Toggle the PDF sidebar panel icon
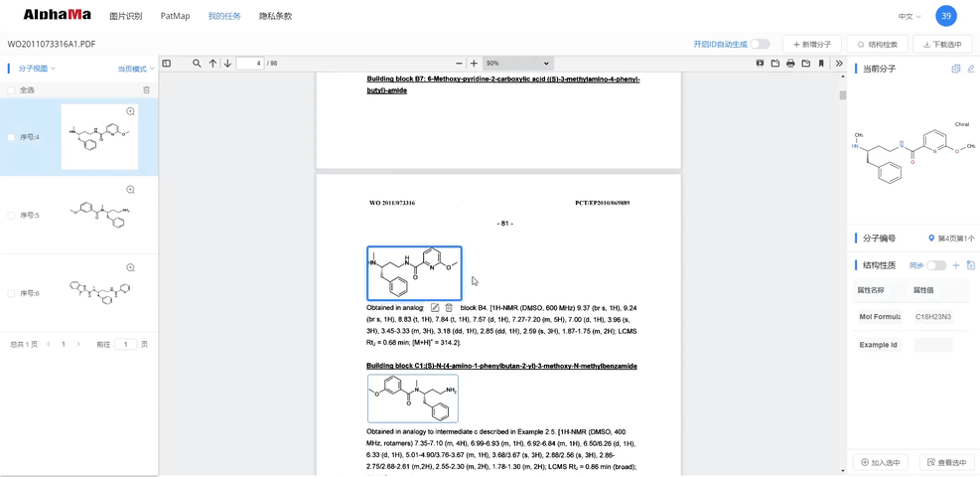This screenshot has width=980, height=477. 166,64
